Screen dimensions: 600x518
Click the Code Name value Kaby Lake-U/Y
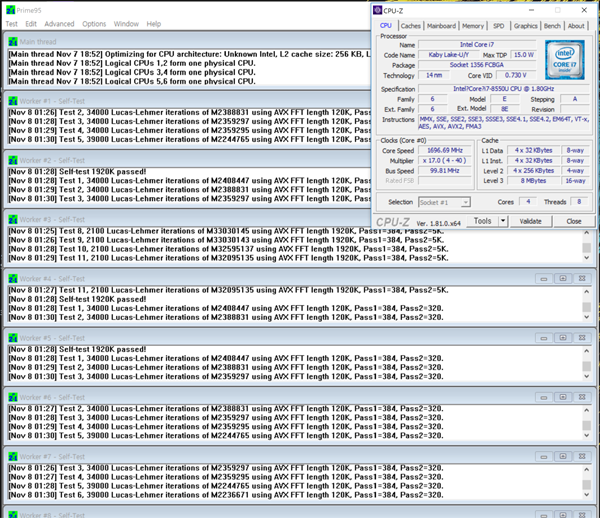[x=448, y=55]
